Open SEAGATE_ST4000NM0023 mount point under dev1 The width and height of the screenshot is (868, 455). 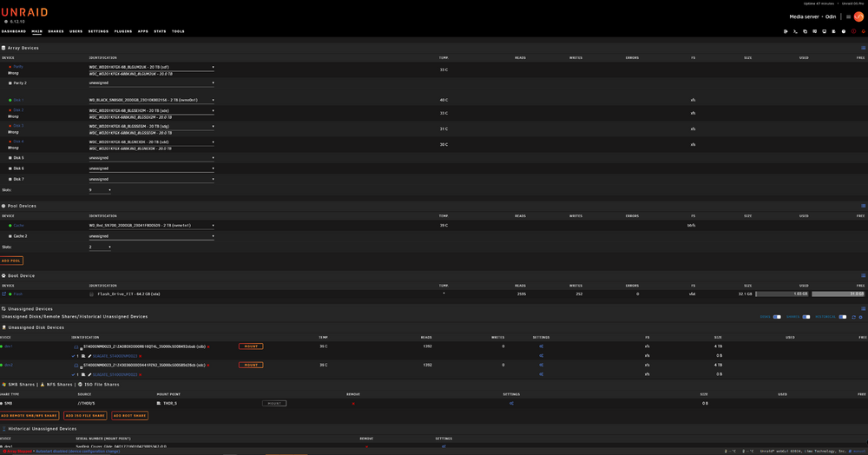(115, 356)
